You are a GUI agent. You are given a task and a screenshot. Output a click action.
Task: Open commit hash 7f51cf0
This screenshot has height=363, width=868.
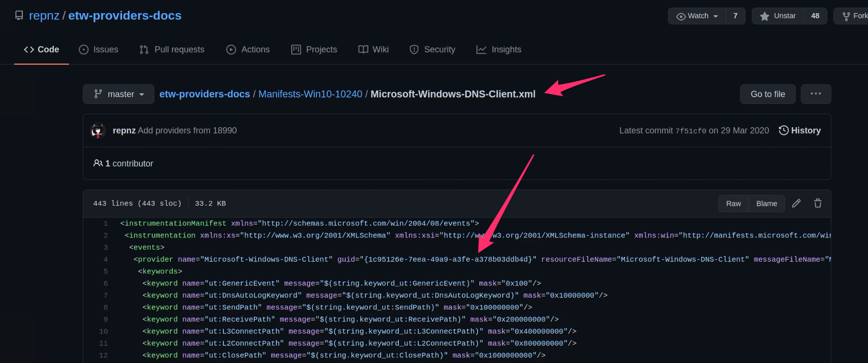pyautogui.click(x=691, y=131)
